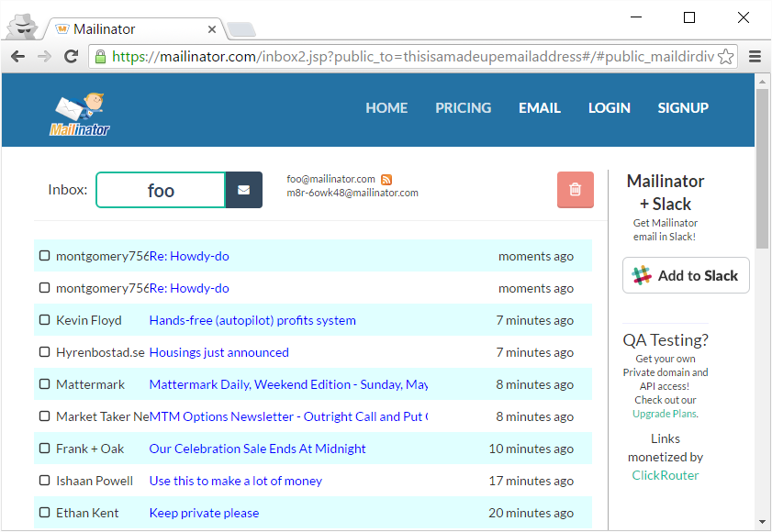Open the EMAIL navigation item
The width and height of the screenshot is (772, 532).
coord(540,108)
